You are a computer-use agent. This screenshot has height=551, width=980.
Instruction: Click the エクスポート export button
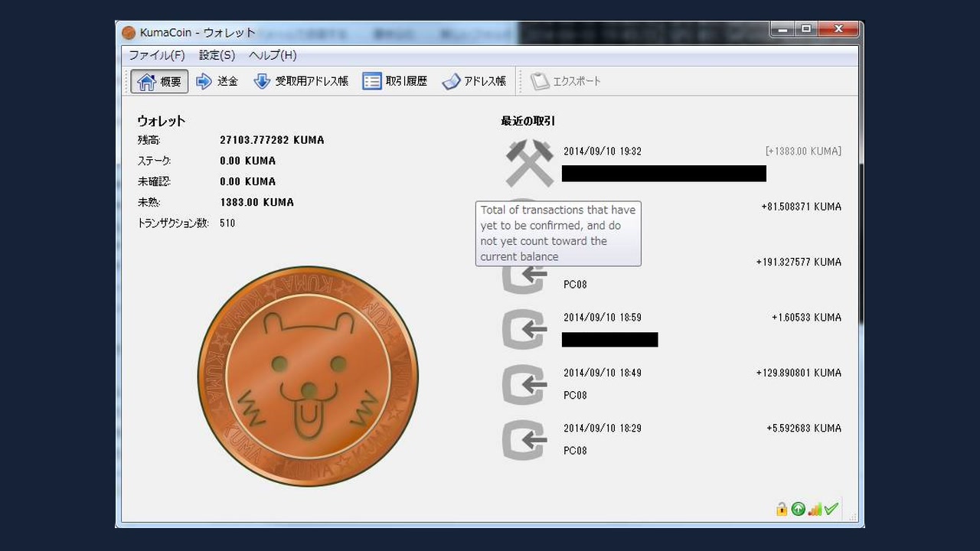pyautogui.click(x=567, y=81)
